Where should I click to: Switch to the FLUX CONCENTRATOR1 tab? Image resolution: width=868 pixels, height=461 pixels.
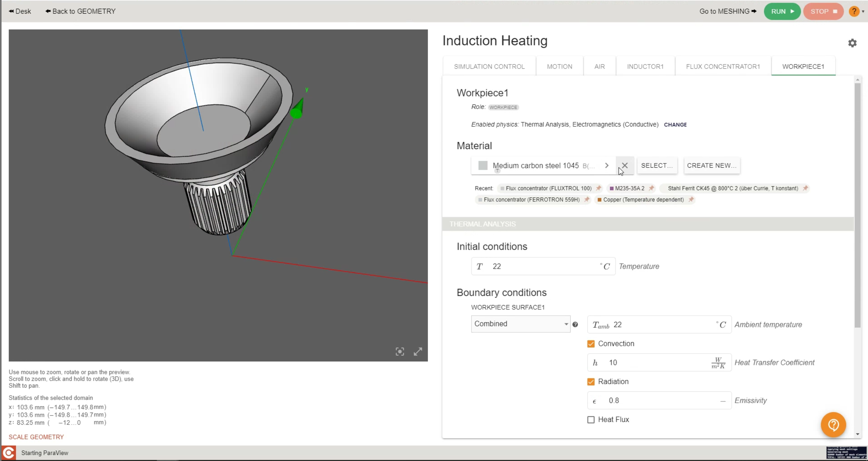click(723, 66)
